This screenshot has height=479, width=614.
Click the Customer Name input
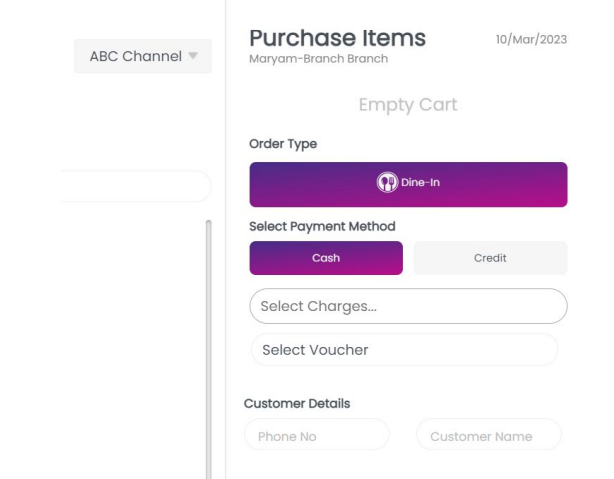pos(489,436)
